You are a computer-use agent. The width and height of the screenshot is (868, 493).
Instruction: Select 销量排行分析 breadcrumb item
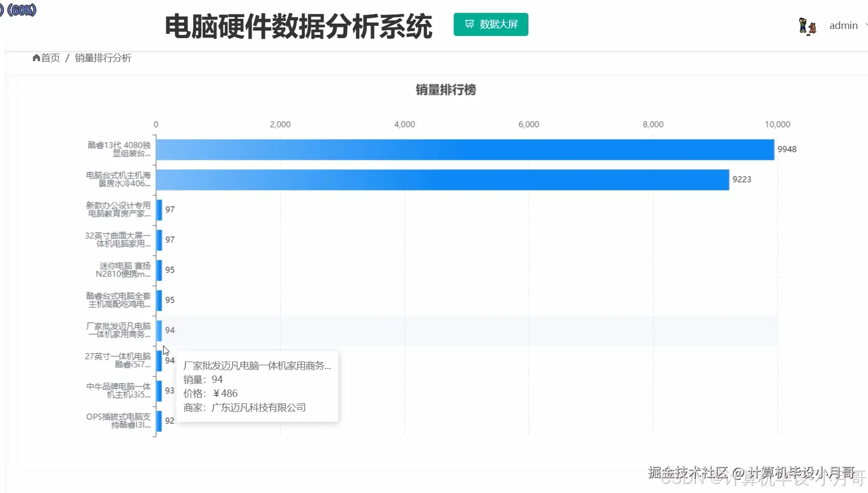coord(103,58)
